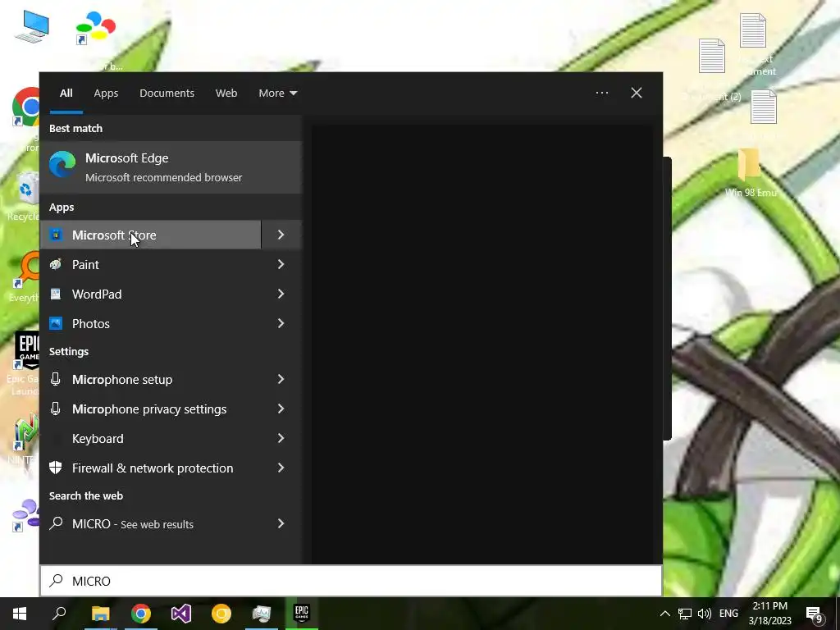The width and height of the screenshot is (840, 630).
Task: Expand Microsoft Store result arrow
Action: (x=281, y=235)
